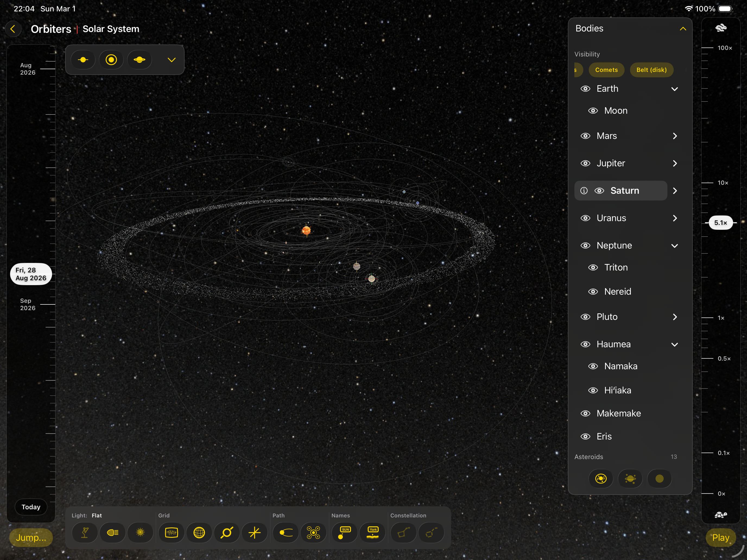Viewport: 747px width, 560px height.
Task: Enable the comet path icon
Action: click(x=285, y=533)
